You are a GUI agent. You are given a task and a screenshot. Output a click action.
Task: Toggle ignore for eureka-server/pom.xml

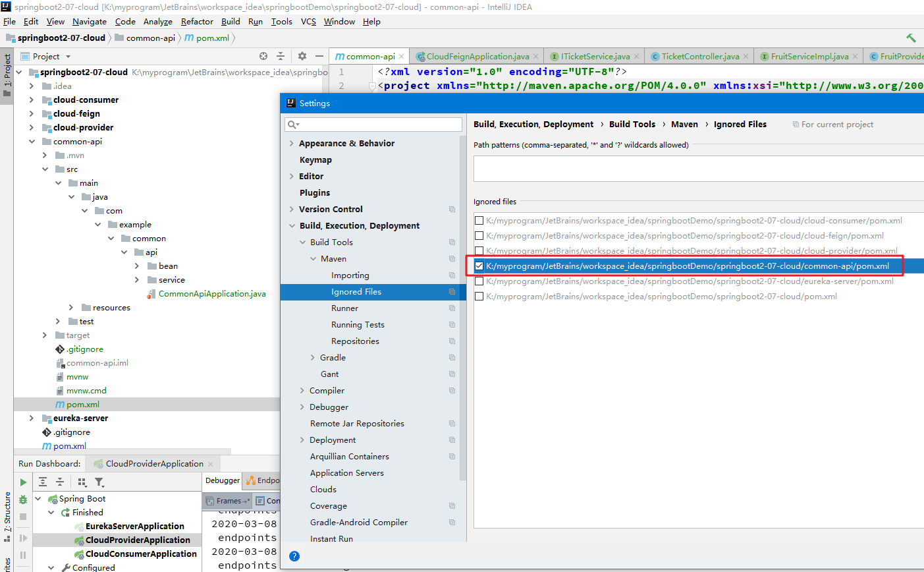pyautogui.click(x=479, y=281)
